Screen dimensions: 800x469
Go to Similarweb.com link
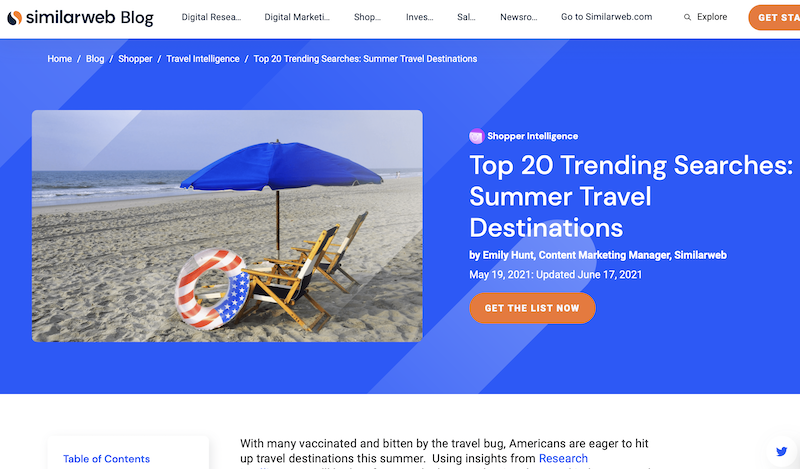(x=606, y=17)
